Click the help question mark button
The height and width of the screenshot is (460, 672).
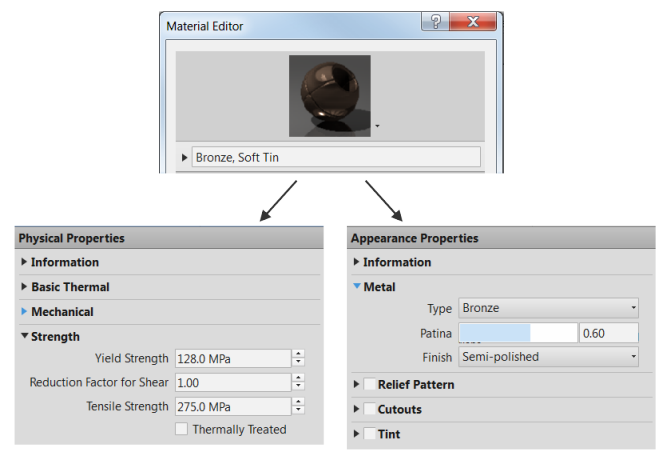click(x=435, y=21)
